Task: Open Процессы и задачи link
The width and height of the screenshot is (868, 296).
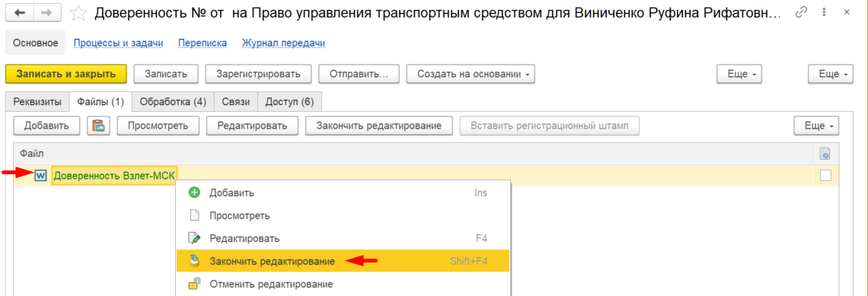Action: 119,43
